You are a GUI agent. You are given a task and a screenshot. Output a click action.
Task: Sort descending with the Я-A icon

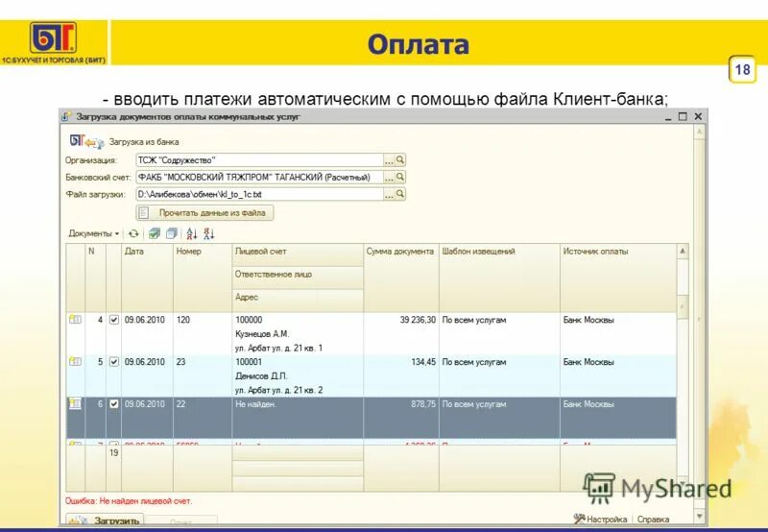[x=209, y=233]
